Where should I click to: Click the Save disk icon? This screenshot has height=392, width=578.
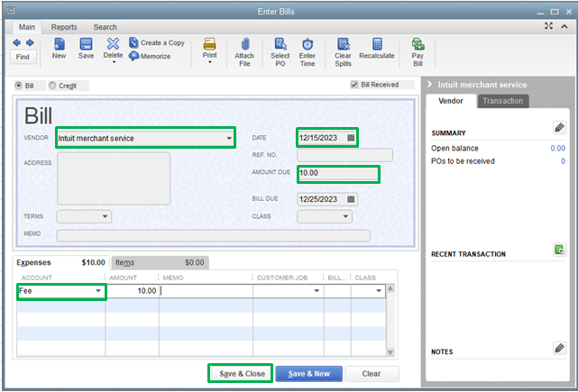point(86,44)
